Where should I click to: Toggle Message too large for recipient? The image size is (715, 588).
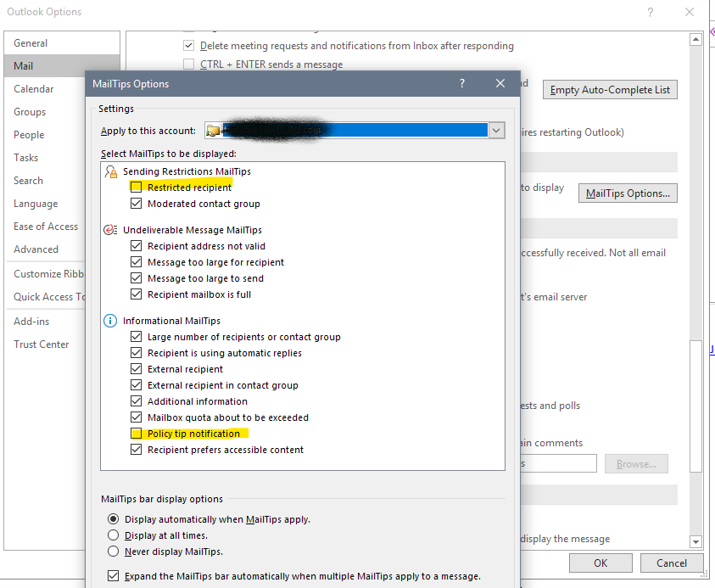point(136,262)
